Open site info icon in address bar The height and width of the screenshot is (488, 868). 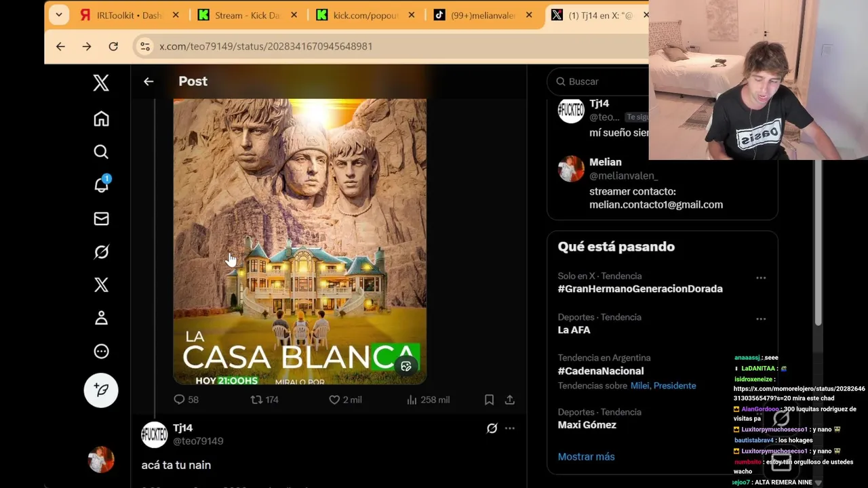tap(144, 46)
